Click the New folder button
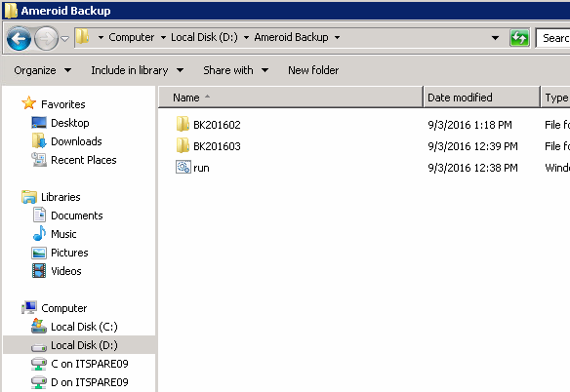Image resolution: width=570 pixels, height=392 pixels. pyautogui.click(x=313, y=70)
